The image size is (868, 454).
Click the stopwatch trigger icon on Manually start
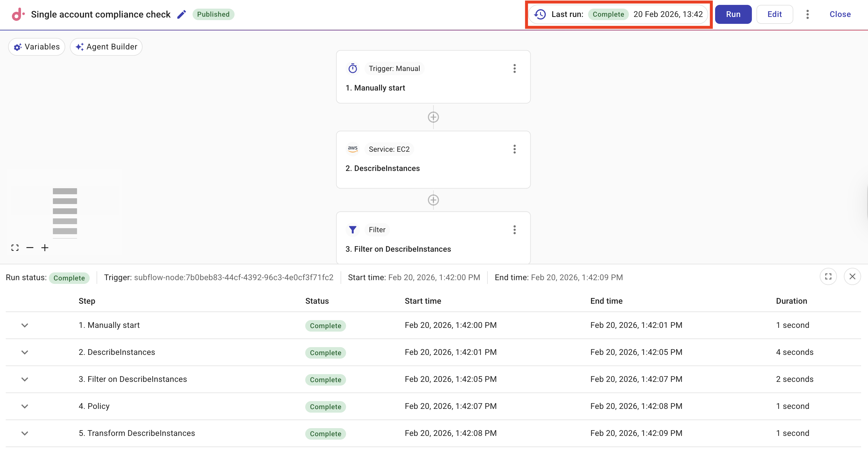[352, 68]
